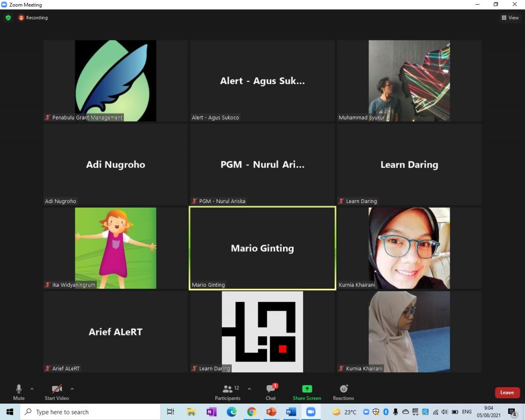Click the Windows Start button
Screen dimensions: 525x420
10,412
